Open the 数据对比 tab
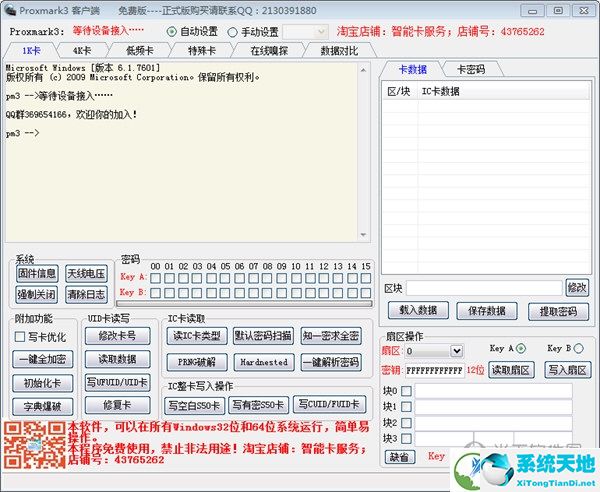The width and height of the screenshot is (600, 492). (x=339, y=51)
